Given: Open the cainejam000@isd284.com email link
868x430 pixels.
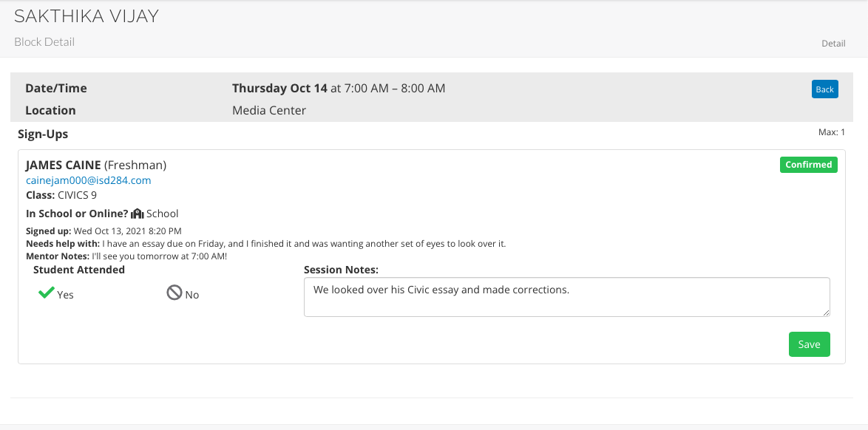Looking at the screenshot, I should click(88, 180).
